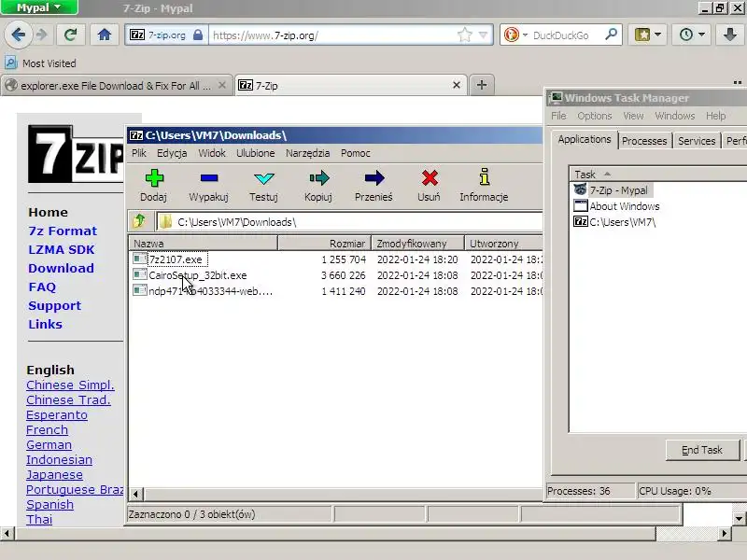This screenshot has width=747, height=560.
Task: Click the ndp47 web installer file icon
Action: pos(139,290)
